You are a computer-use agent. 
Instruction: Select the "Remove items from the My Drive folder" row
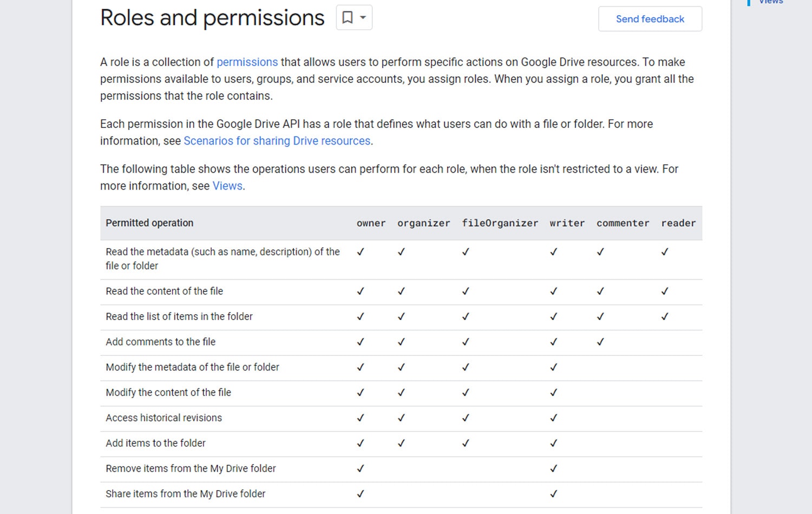tap(191, 469)
